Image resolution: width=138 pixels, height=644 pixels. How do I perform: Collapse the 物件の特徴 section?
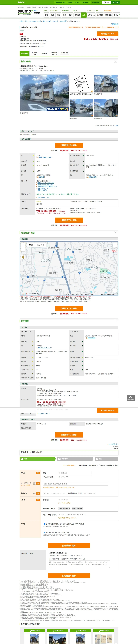coord(115,61)
